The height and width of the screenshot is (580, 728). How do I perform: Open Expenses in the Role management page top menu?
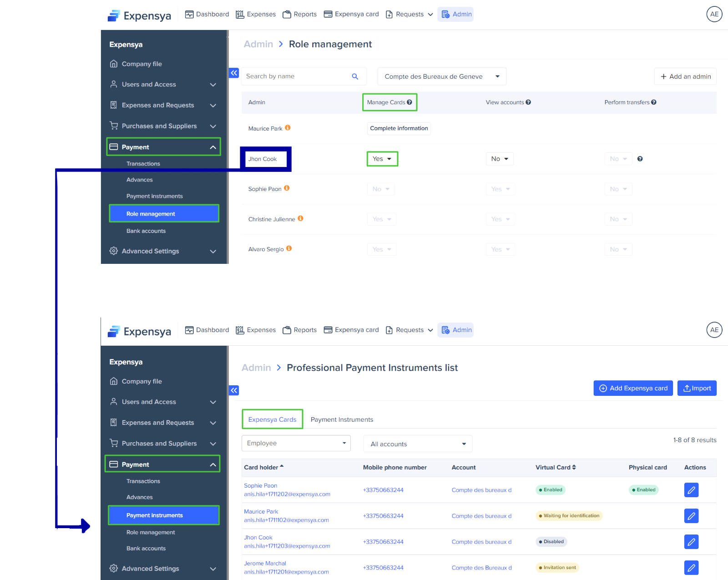click(x=256, y=14)
